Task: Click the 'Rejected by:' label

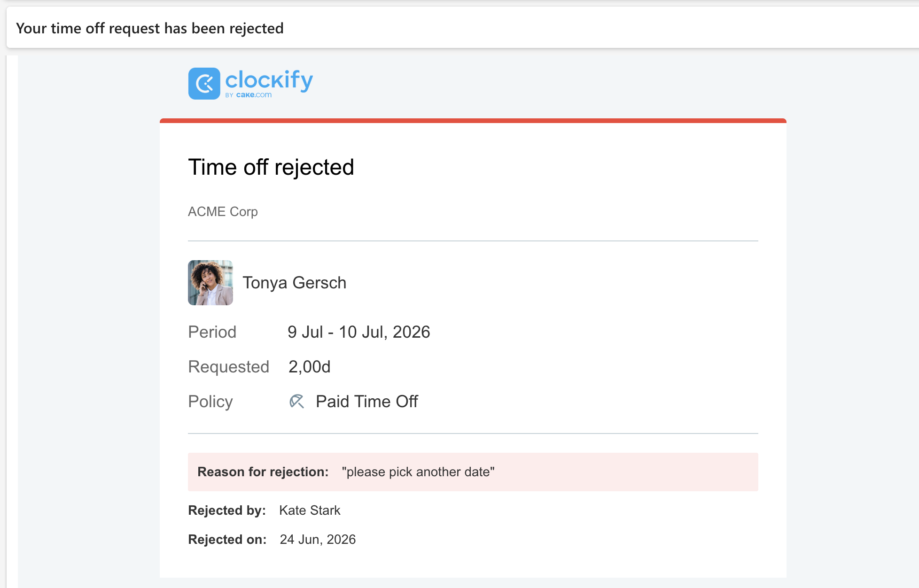Action: click(227, 511)
